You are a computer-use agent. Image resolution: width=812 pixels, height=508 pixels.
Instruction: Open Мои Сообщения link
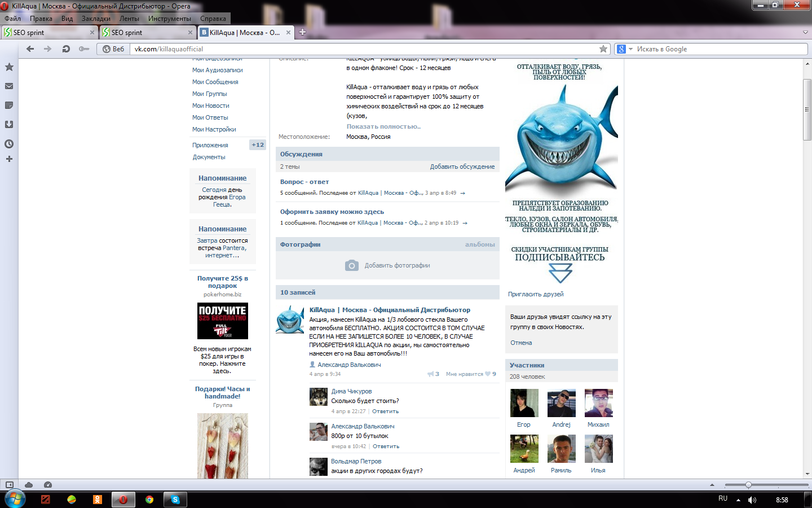click(x=215, y=82)
